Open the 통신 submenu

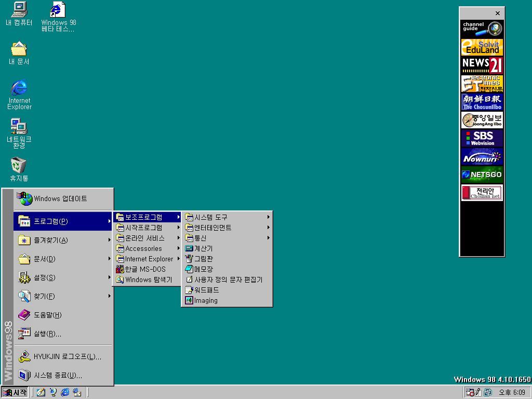[x=227, y=238]
